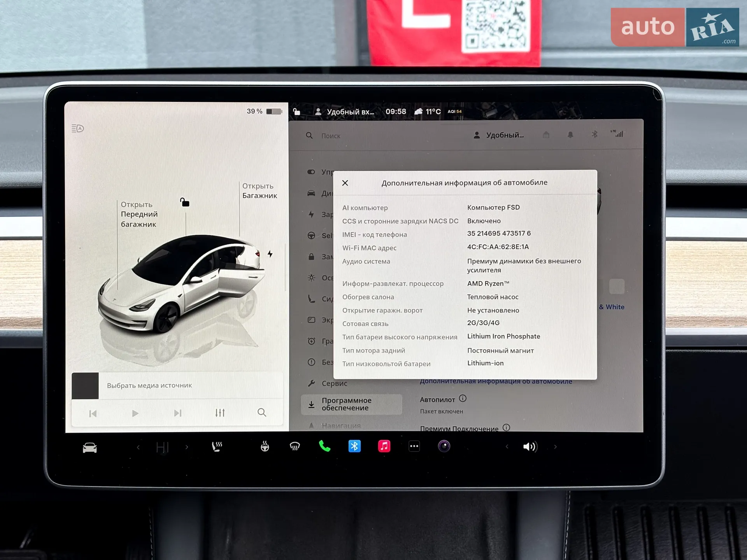Open the Charging menu with the lightning icon

320,214
